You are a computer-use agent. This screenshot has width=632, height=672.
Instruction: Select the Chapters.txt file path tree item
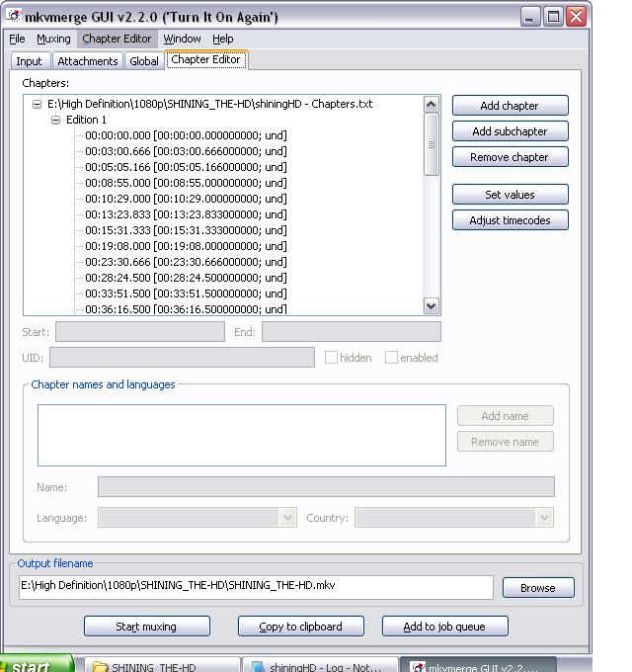pos(209,104)
